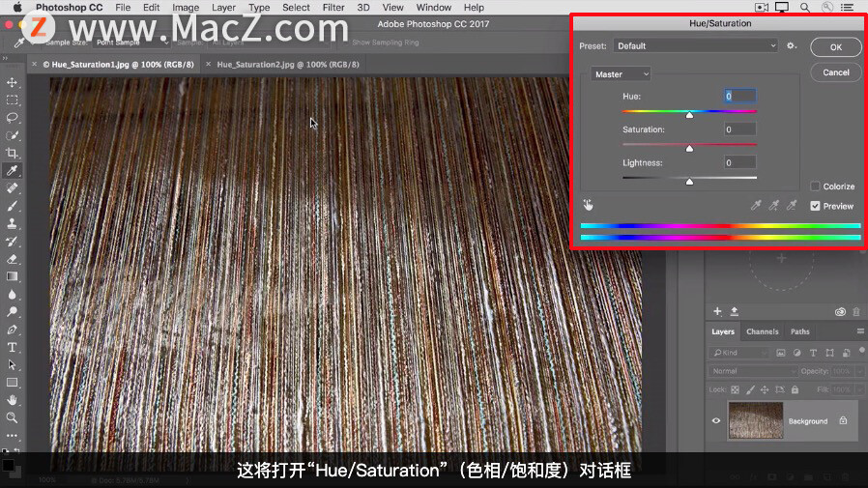Switch to Hue_Saturation2.jpg document tab
This screenshot has width=868, height=488.
click(288, 64)
